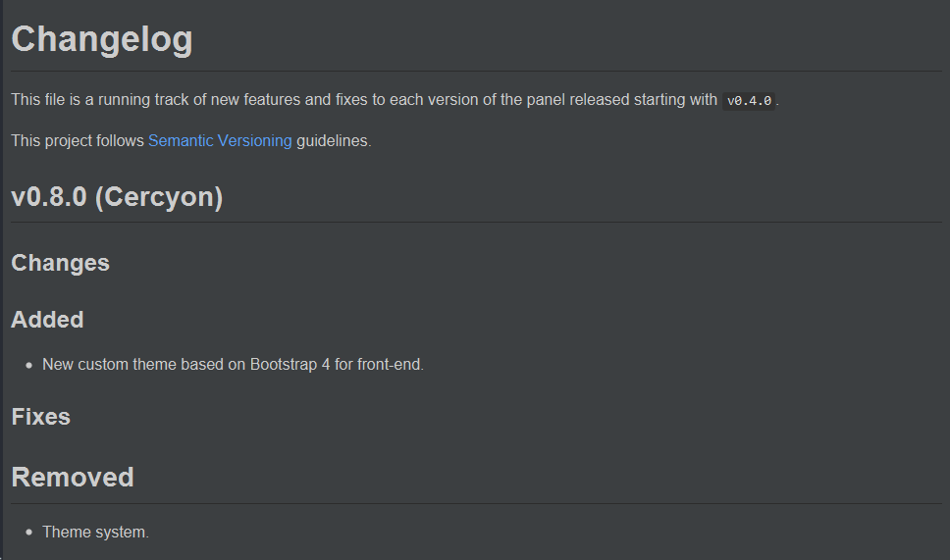This screenshot has height=560, width=950.
Task: Click the divider line under Removed heading
Action: coord(476,504)
